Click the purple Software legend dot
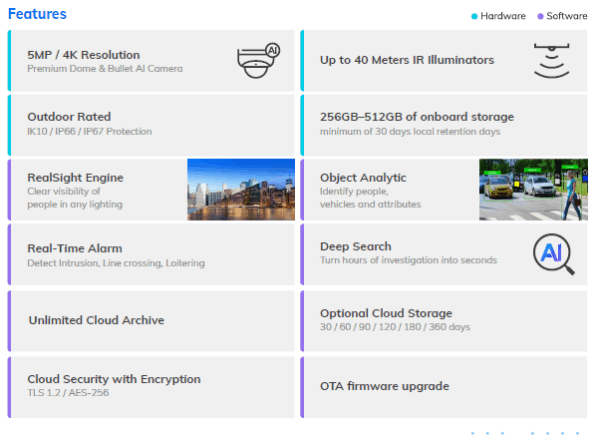Image resolution: width=600 pixels, height=435 pixels. pos(541,16)
